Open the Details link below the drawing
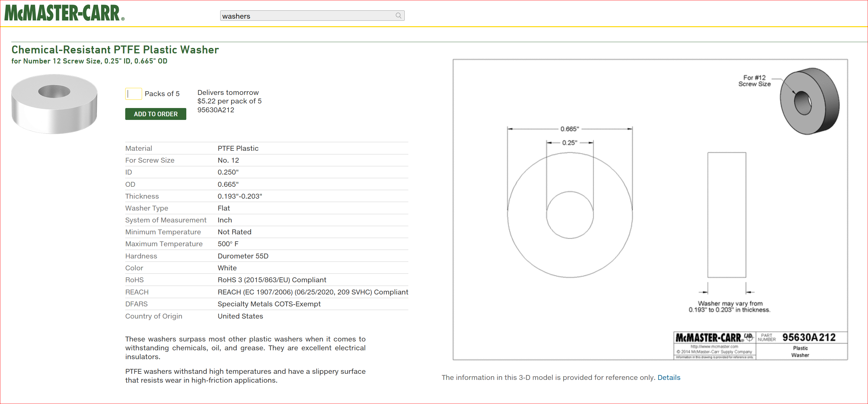The width and height of the screenshot is (868, 404). point(669,377)
